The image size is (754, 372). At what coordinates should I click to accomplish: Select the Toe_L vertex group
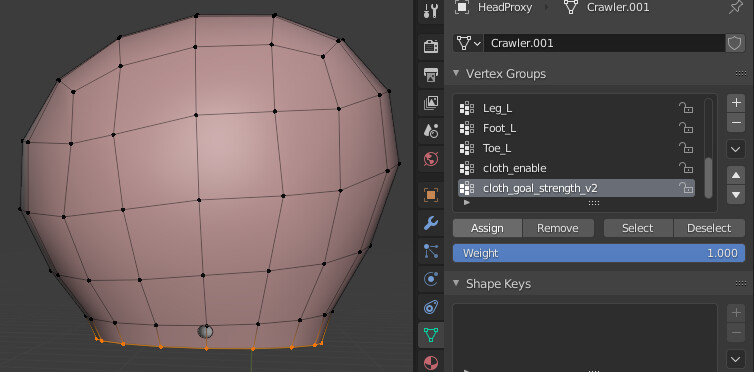click(x=576, y=148)
